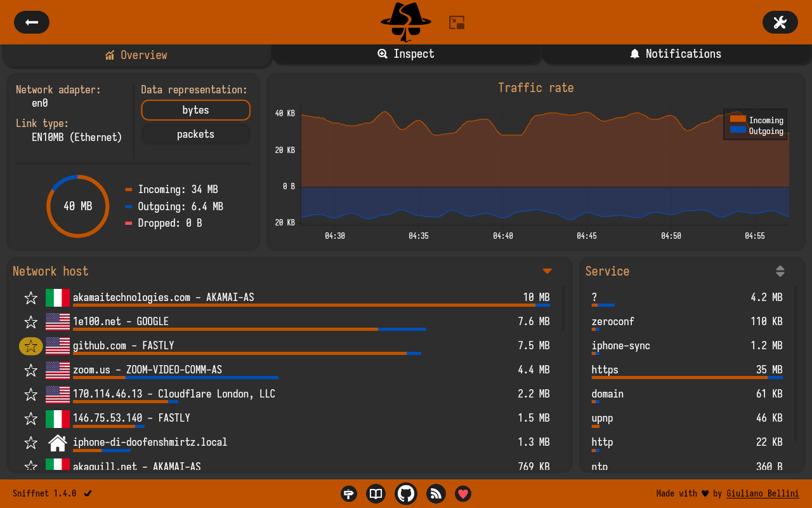
Task: Click the Sniffnet hat logo
Action: point(406,22)
